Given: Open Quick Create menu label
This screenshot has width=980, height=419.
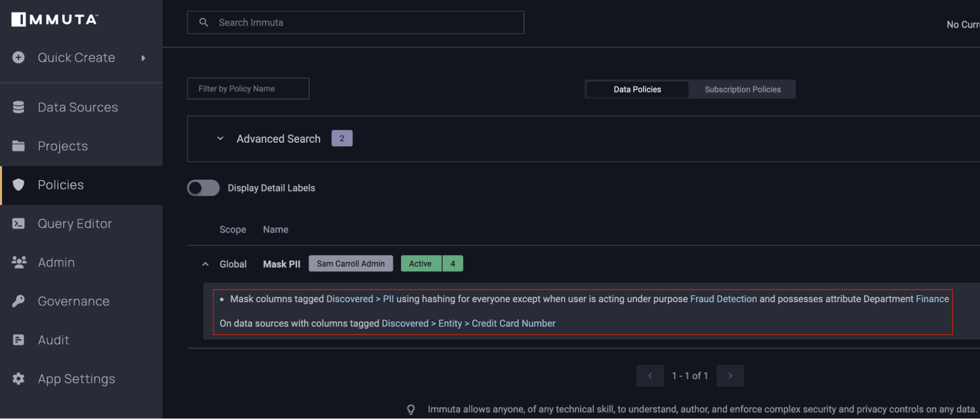Looking at the screenshot, I should click(76, 57).
